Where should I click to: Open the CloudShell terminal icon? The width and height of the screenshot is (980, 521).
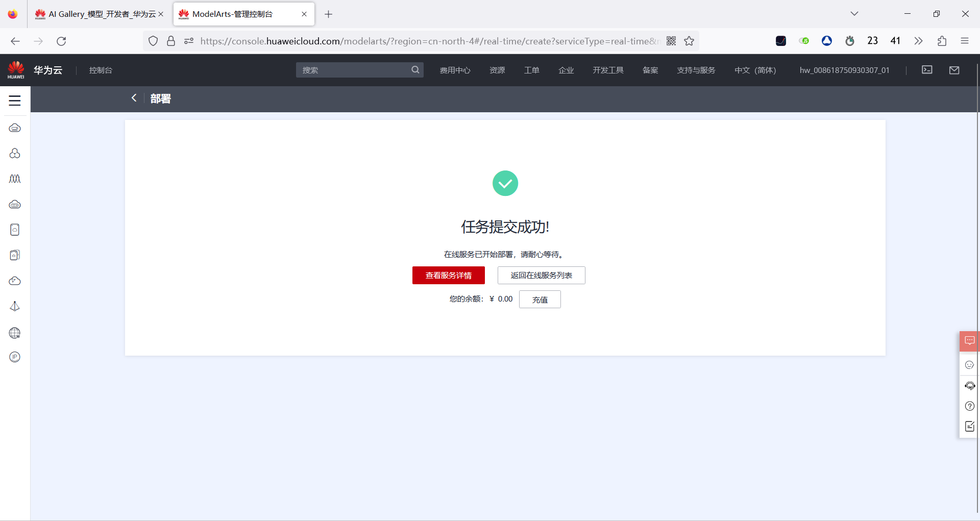[x=927, y=70]
